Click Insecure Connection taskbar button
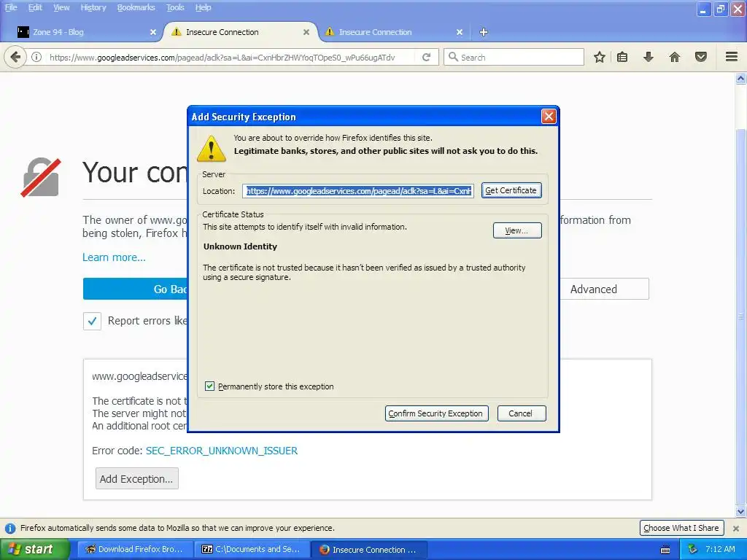This screenshot has height=560, width=747. 368,550
